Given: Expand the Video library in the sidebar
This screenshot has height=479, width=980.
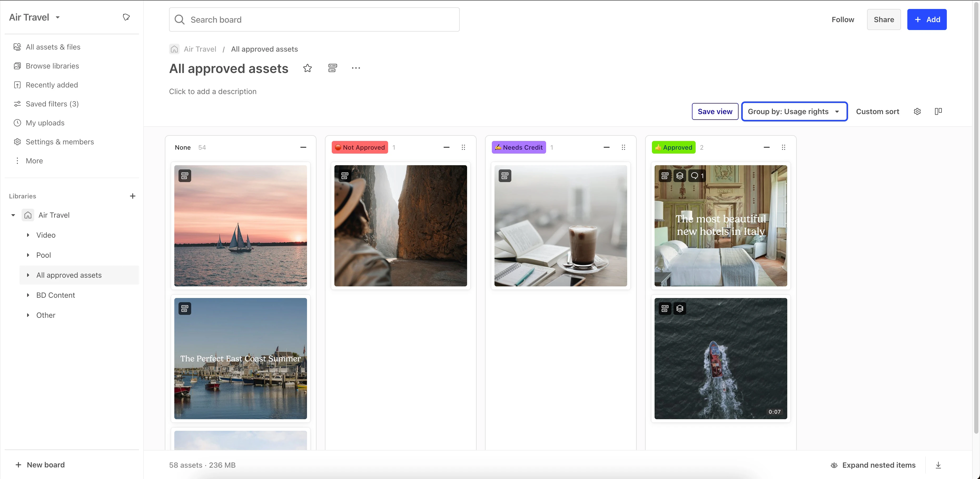Looking at the screenshot, I should click(x=28, y=235).
